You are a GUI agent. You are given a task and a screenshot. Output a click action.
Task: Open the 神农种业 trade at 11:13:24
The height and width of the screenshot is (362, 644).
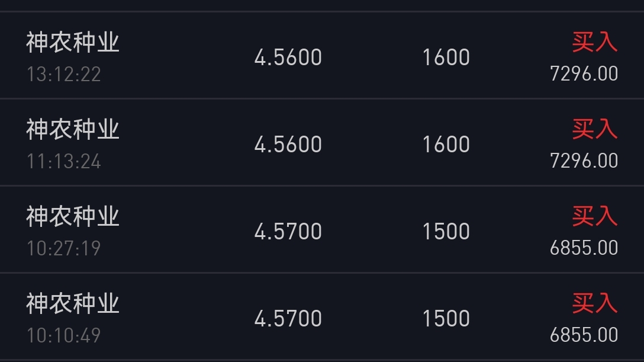point(322,142)
